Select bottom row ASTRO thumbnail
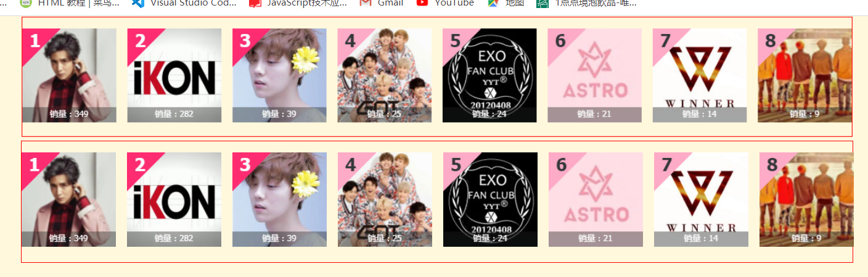This screenshot has width=868, height=277. pyautogui.click(x=596, y=199)
